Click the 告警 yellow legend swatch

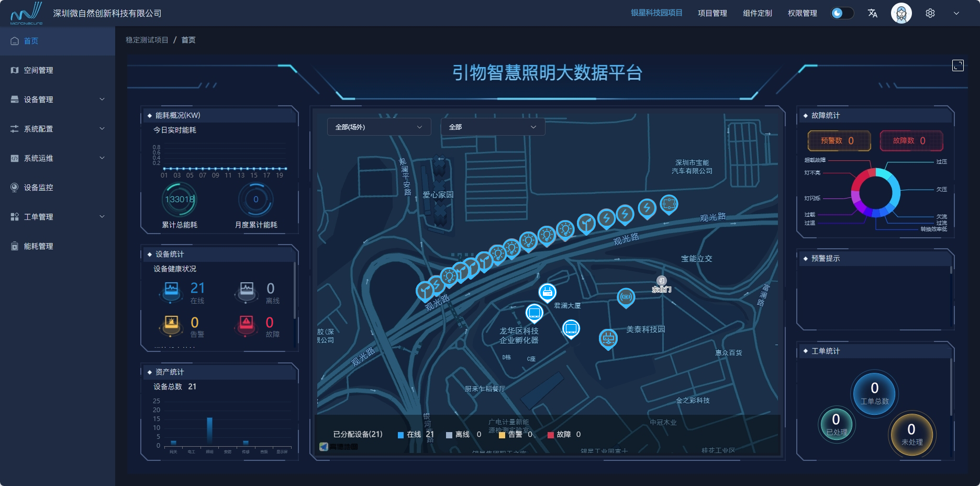click(x=502, y=435)
